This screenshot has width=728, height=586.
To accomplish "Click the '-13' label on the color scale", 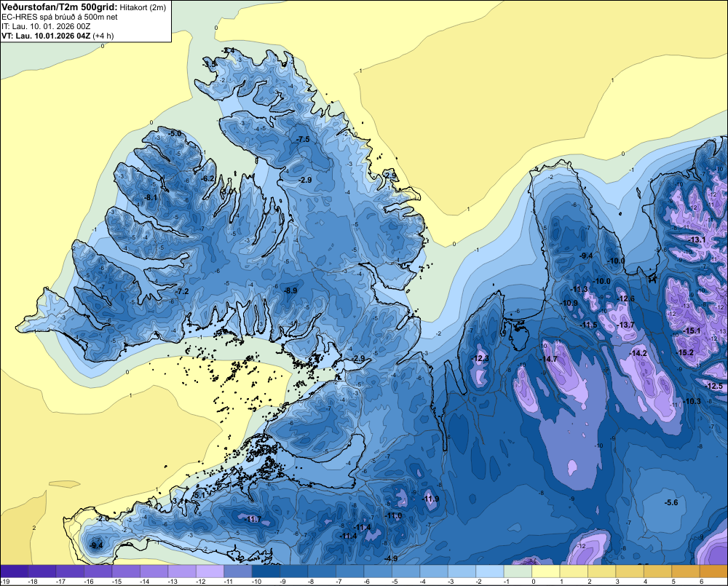I will 173,582.
